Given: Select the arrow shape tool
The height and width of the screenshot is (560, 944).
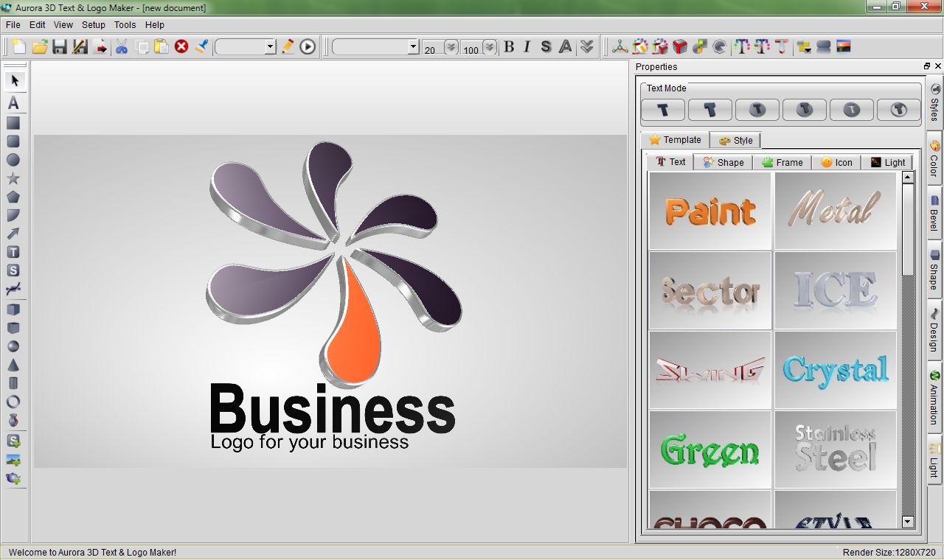Looking at the screenshot, I should (13, 234).
